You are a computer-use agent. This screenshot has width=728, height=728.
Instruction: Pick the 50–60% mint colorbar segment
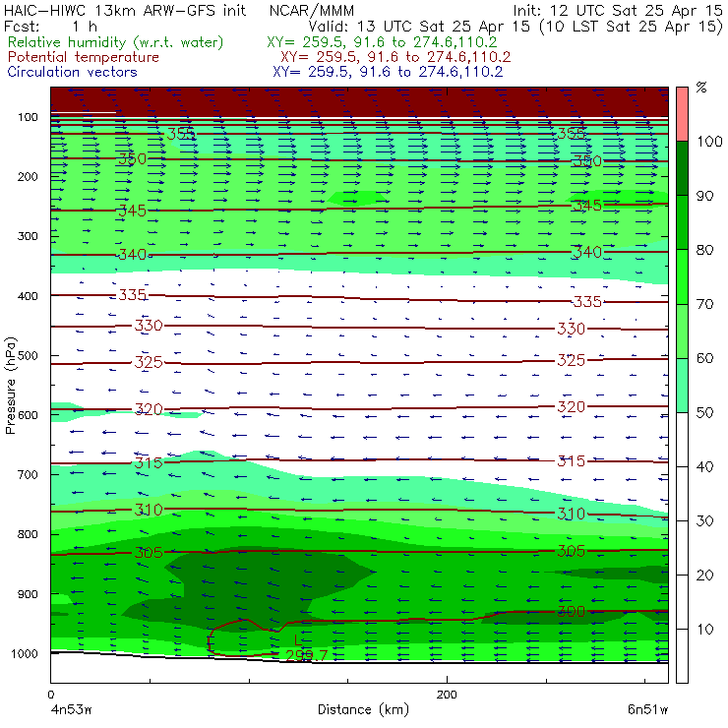tap(682, 386)
